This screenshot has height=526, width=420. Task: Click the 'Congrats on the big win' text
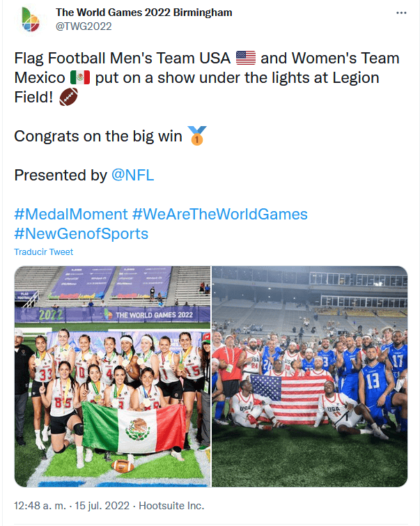[98, 136]
